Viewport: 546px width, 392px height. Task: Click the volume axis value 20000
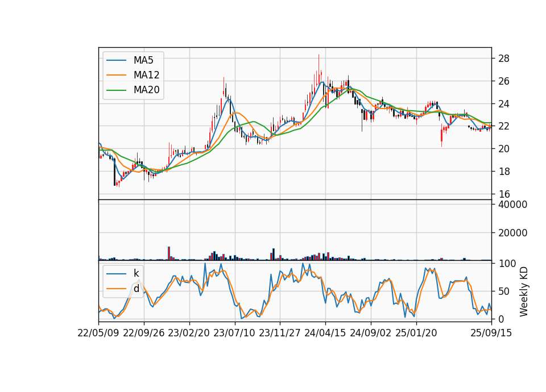[x=512, y=233]
